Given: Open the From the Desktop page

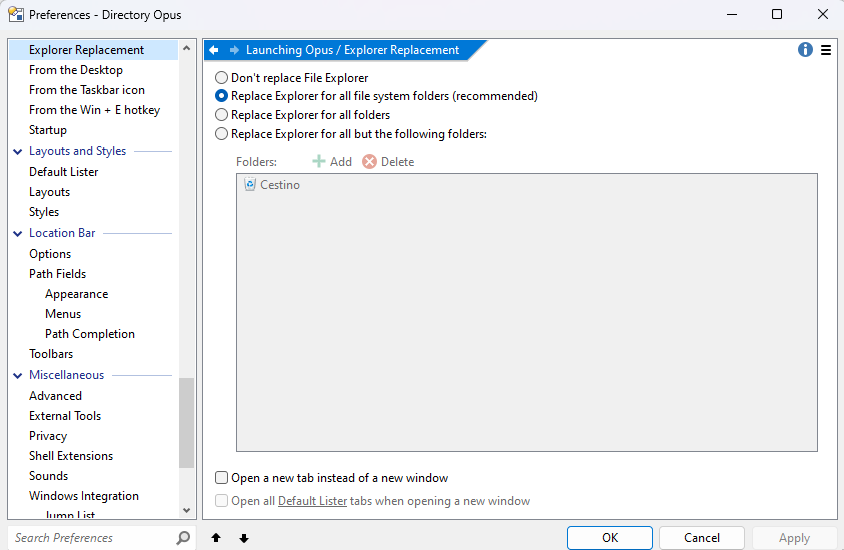Looking at the screenshot, I should tap(76, 70).
